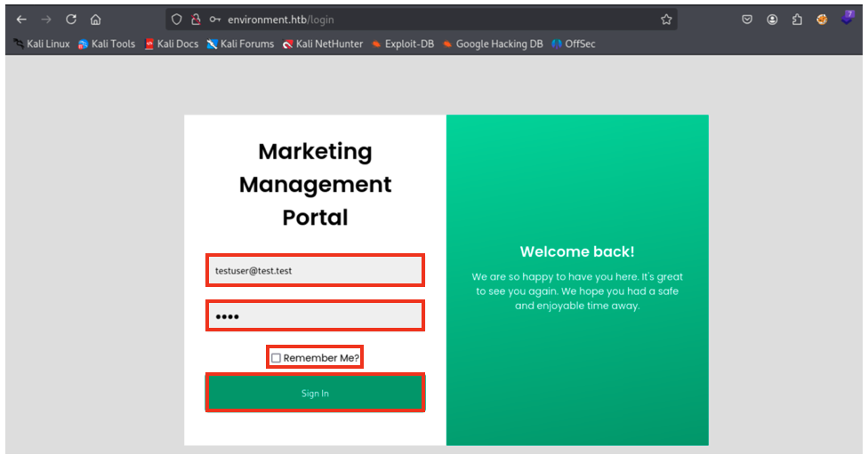Click the insecure connection padlock icon
This screenshot has width=868, height=462.
[196, 20]
